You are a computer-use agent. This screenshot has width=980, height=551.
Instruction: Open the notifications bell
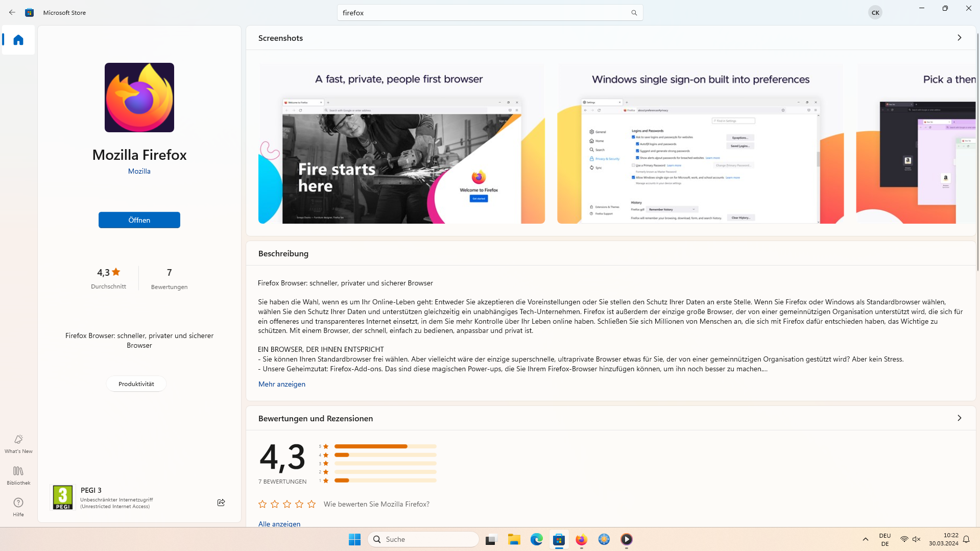(x=966, y=539)
